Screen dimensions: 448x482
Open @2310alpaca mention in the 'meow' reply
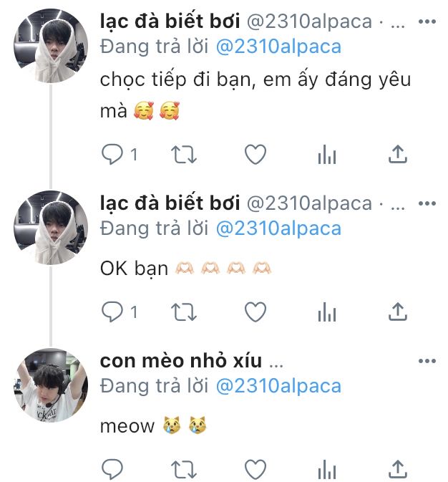pyautogui.click(x=278, y=387)
